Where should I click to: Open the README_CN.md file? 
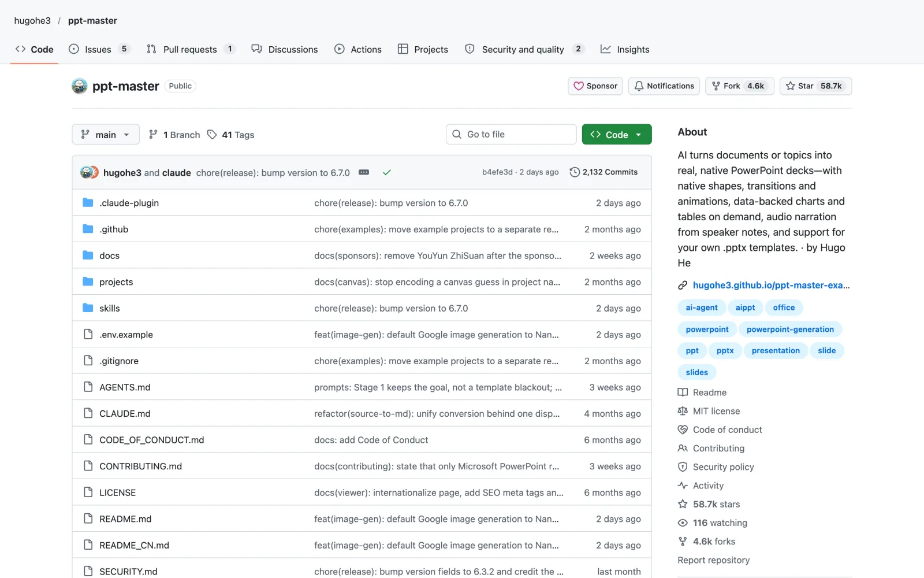[134, 545]
